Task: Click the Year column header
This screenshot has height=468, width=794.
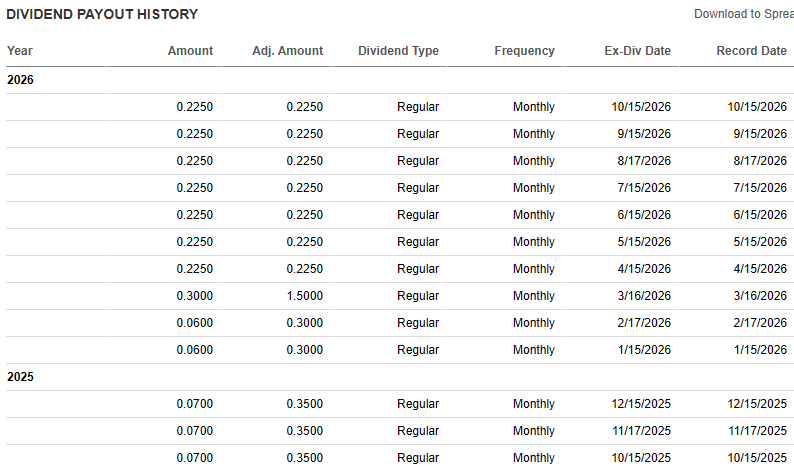Action: [x=20, y=51]
